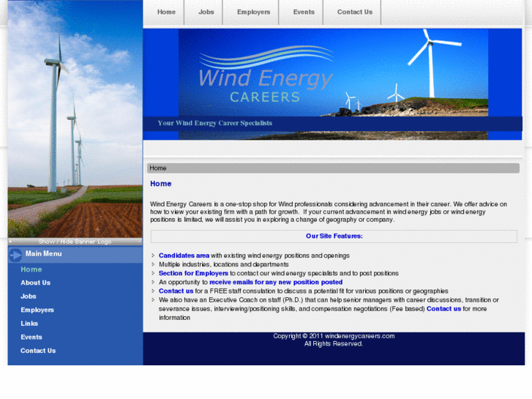Click bullet arrow beside An opportunity line

pyautogui.click(x=153, y=282)
